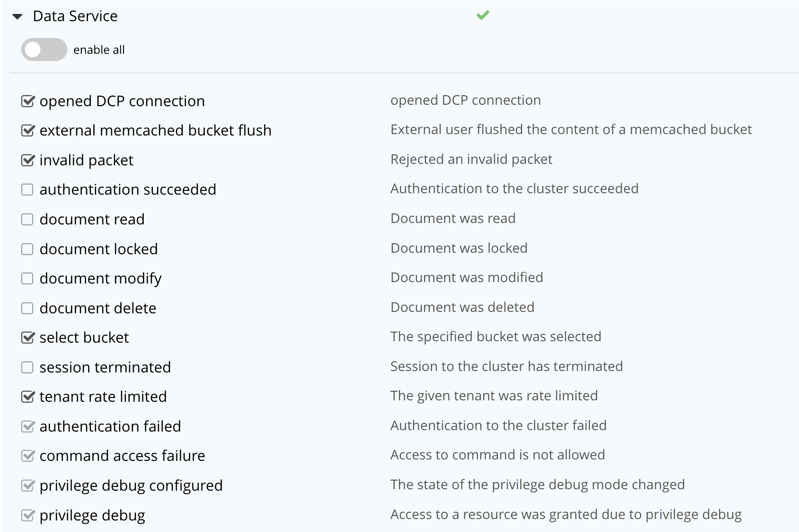This screenshot has height=532, width=799.
Task: Click the green checkmark status icon
Action: [x=483, y=15]
